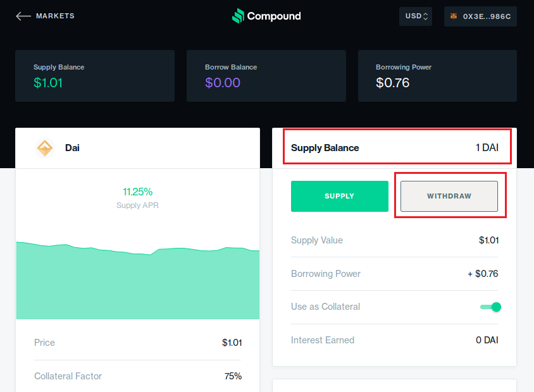
Task: Click the Supply Balance $1.01 card
Action: (95, 76)
